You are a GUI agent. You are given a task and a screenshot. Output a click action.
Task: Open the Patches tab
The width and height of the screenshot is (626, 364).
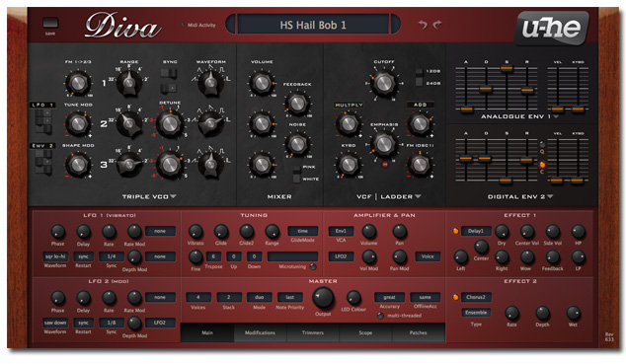pos(418,332)
